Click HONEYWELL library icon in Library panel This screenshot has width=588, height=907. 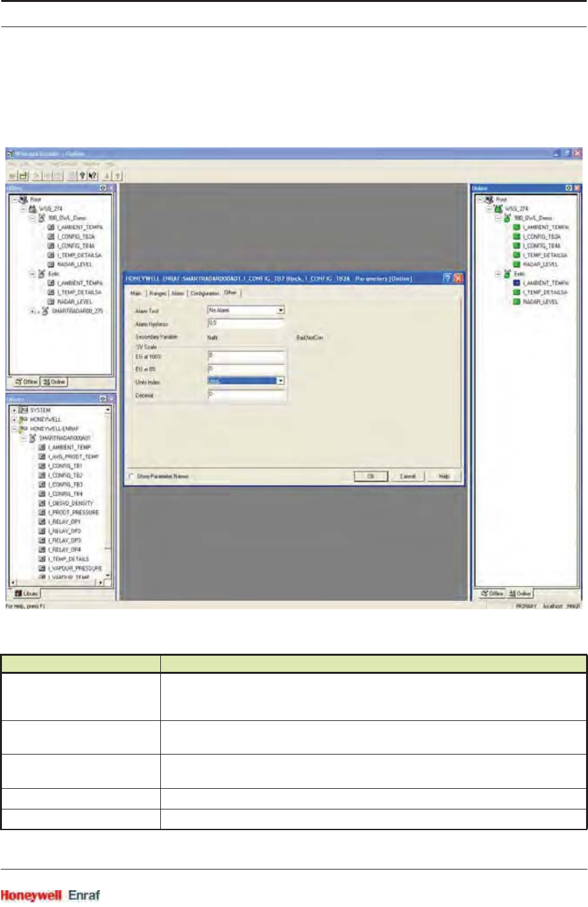tap(23, 419)
